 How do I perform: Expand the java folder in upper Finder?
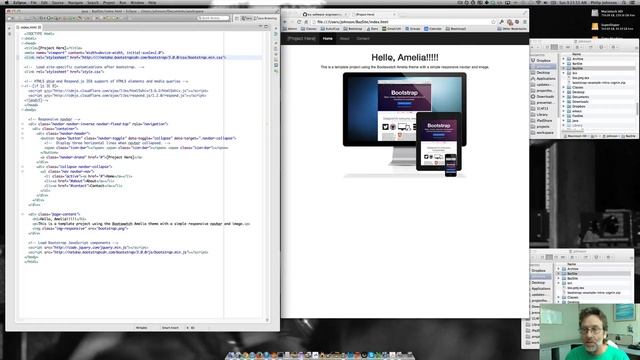[x=564, y=121]
